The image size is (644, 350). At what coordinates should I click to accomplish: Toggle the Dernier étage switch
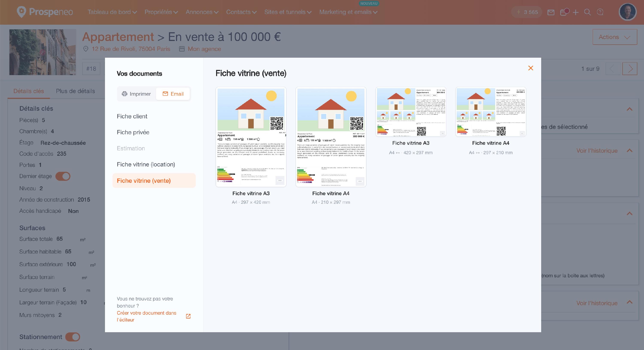click(63, 176)
